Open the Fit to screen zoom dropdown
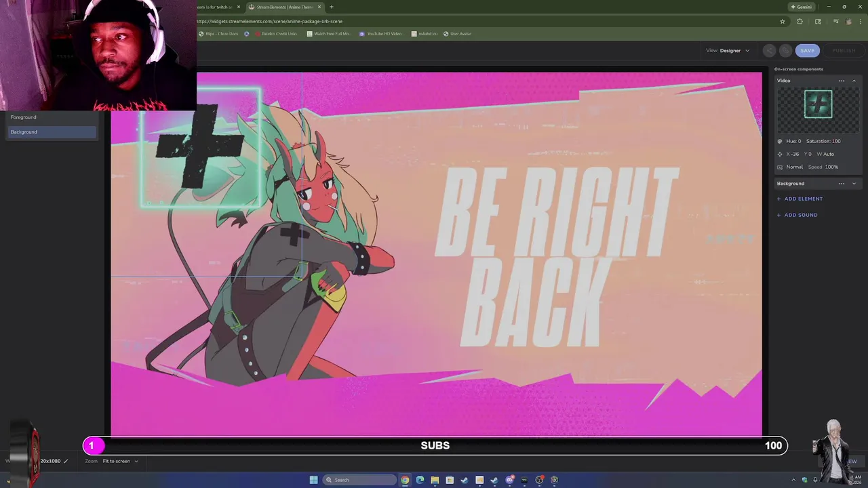This screenshot has height=488, width=868. click(120, 461)
